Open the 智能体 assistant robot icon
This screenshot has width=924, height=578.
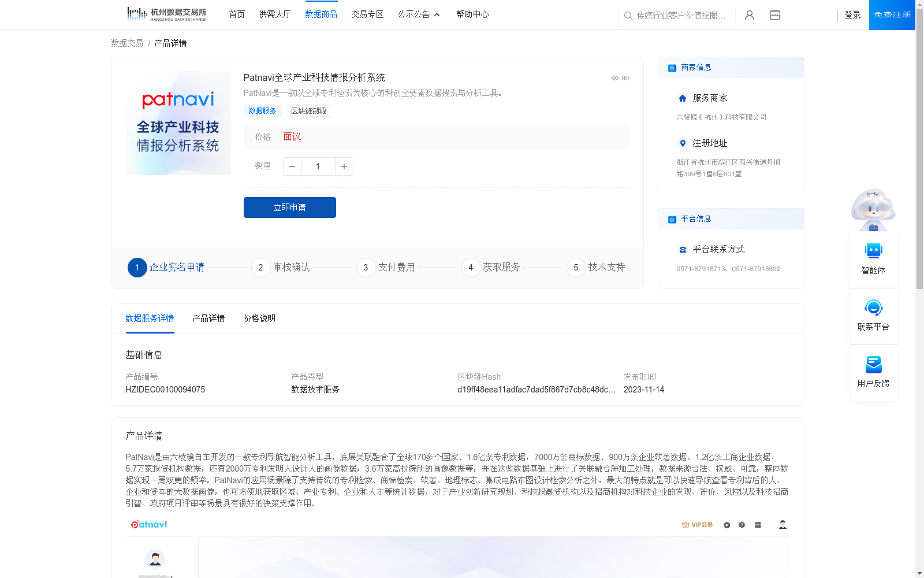click(x=873, y=251)
